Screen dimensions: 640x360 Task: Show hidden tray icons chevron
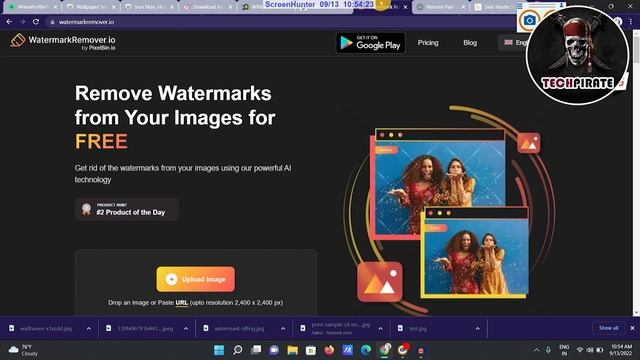click(536, 350)
